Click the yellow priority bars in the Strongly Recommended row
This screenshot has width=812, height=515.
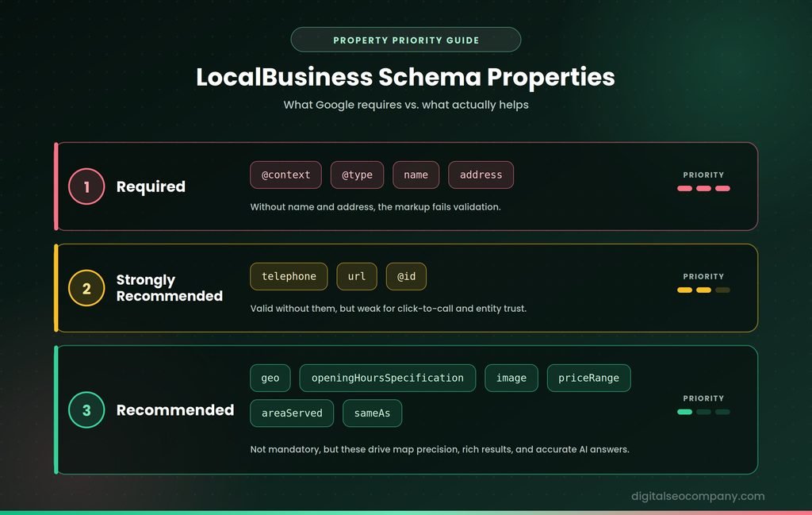[x=703, y=290]
